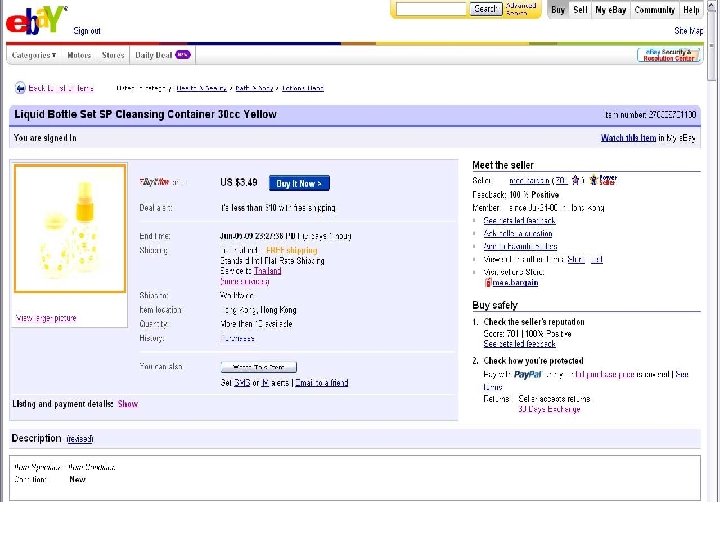Open the My eBay tab
The image size is (720, 540).
[611, 10]
